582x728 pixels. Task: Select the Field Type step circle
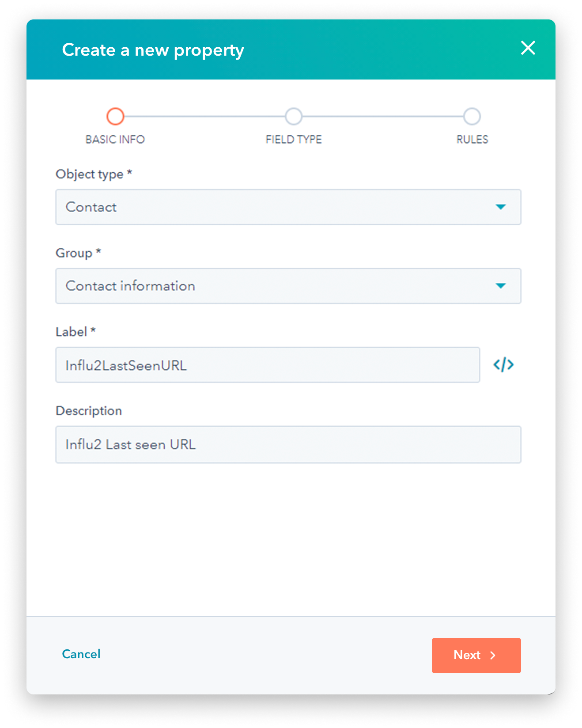tap(294, 117)
